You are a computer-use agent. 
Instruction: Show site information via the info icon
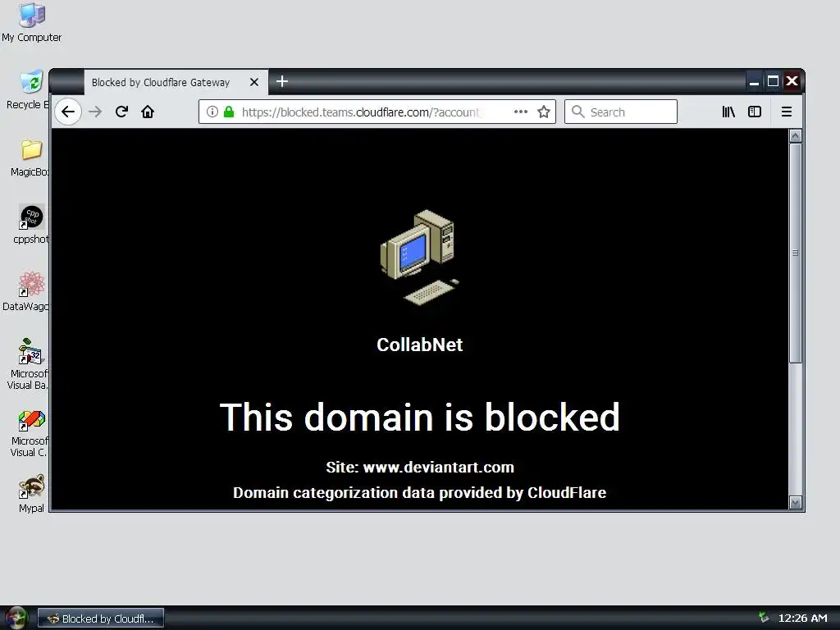[212, 112]
